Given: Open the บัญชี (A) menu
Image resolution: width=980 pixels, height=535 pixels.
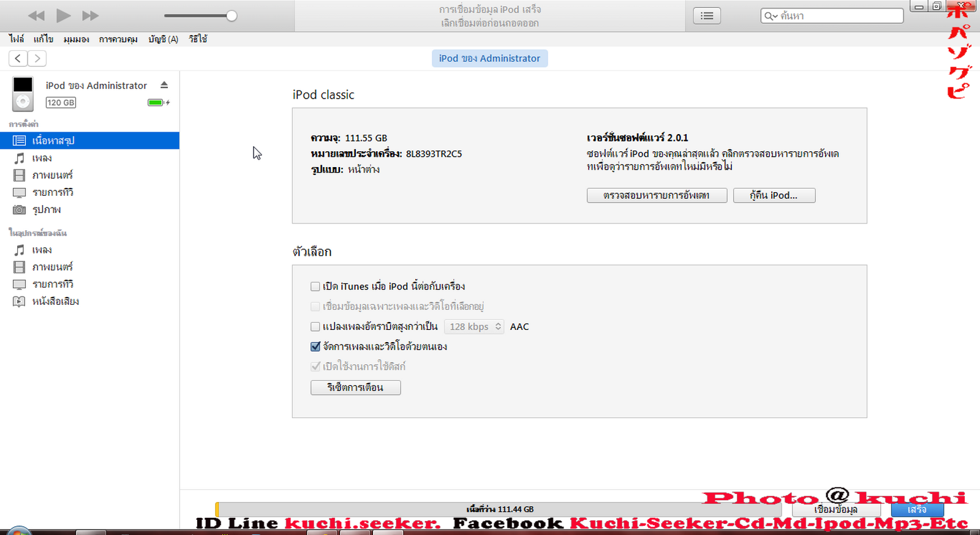Looking at the screenshot, I should tap(164, 39).
